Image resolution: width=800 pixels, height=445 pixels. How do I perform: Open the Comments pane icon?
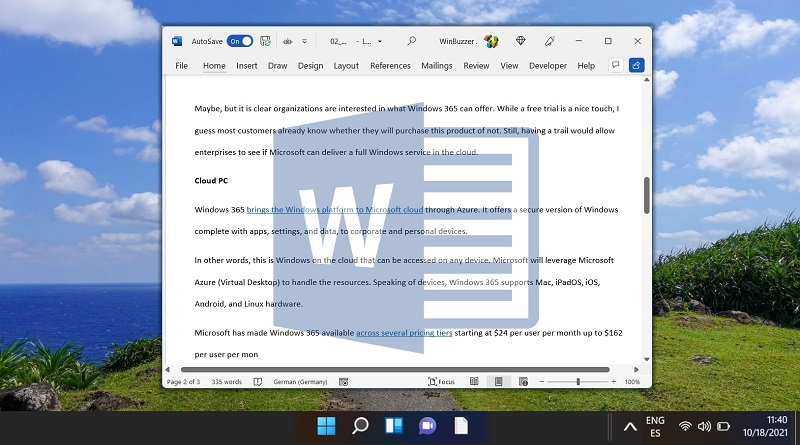(x=616, y=65)
